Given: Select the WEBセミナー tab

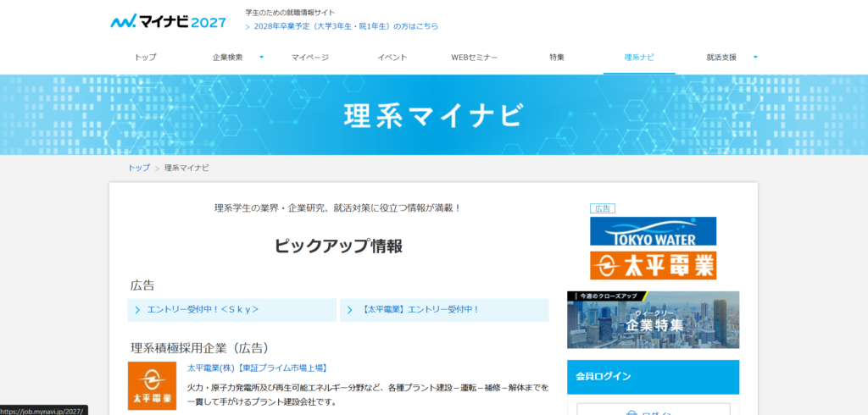Looking at the screenshot, I should [474, 58].
